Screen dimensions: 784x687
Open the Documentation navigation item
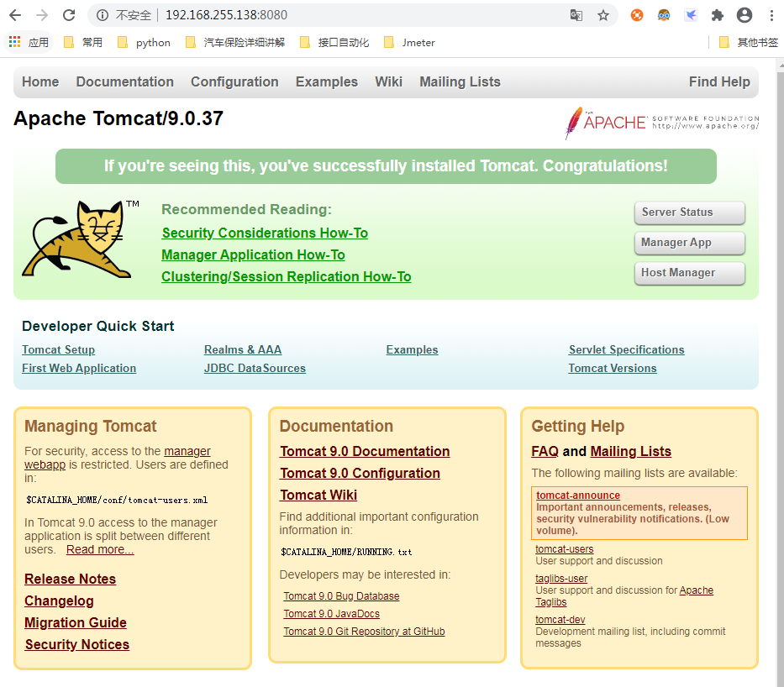(125, 82)
